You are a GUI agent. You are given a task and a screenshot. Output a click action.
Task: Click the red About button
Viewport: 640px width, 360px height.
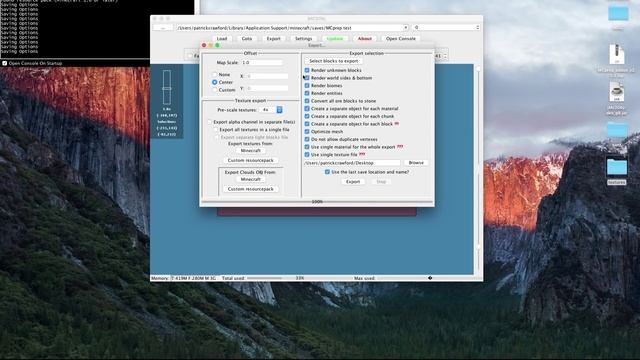[x=364, y=38]
